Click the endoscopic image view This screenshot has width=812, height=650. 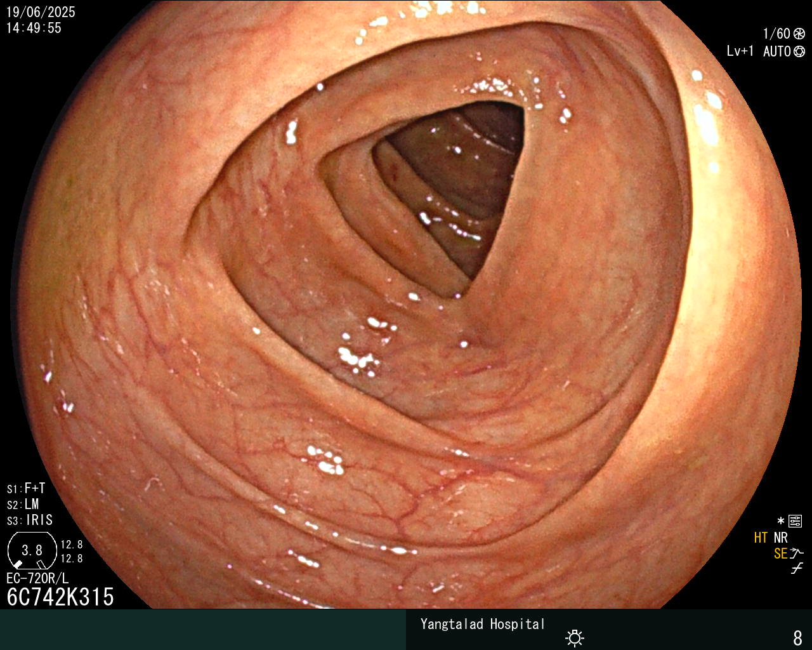(406, 305)
